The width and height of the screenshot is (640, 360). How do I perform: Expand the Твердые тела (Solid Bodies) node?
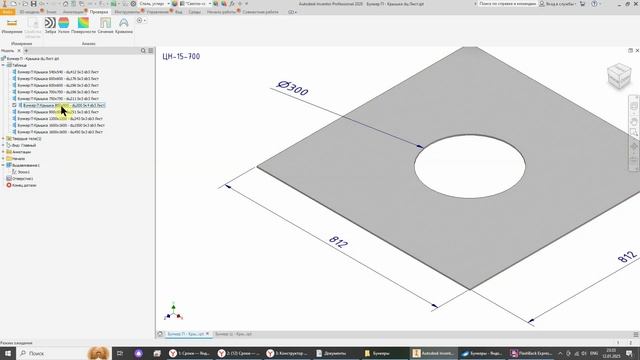pyautogui.click(x=3, y=139)
